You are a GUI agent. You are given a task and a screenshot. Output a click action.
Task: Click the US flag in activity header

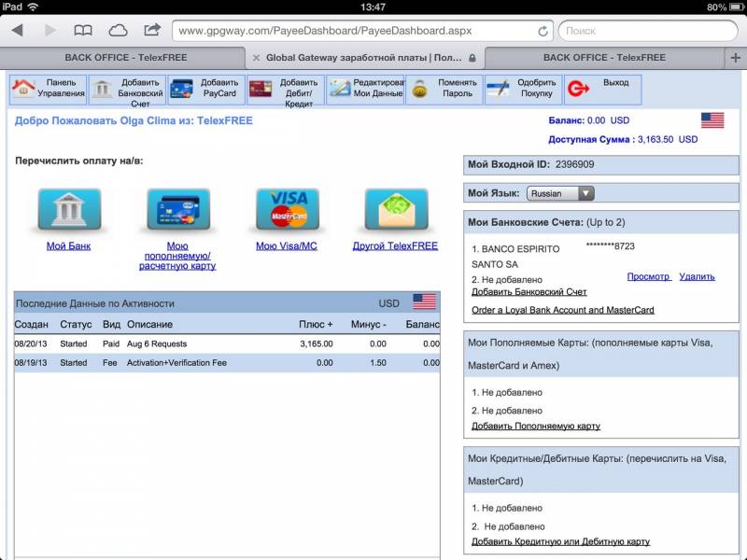(425, 301)
